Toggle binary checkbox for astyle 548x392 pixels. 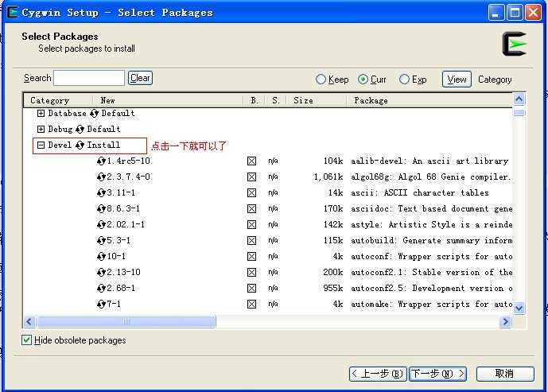pos(251,225)
